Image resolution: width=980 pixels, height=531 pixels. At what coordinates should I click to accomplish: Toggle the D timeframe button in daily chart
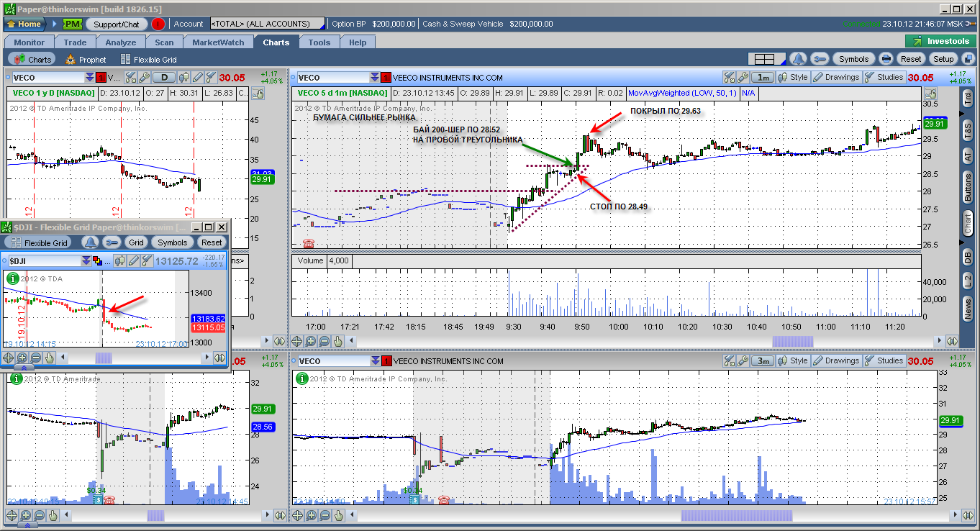[165, 78]
